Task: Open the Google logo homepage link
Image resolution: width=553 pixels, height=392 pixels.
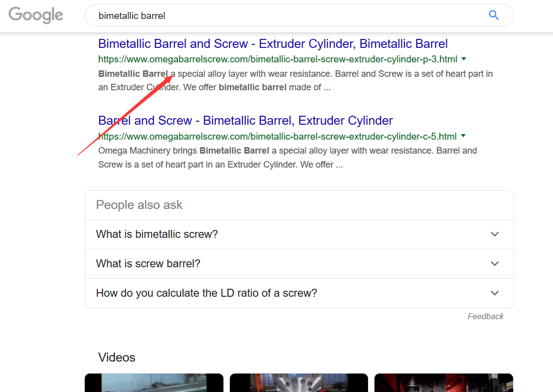Action: (x=35, y=15)
